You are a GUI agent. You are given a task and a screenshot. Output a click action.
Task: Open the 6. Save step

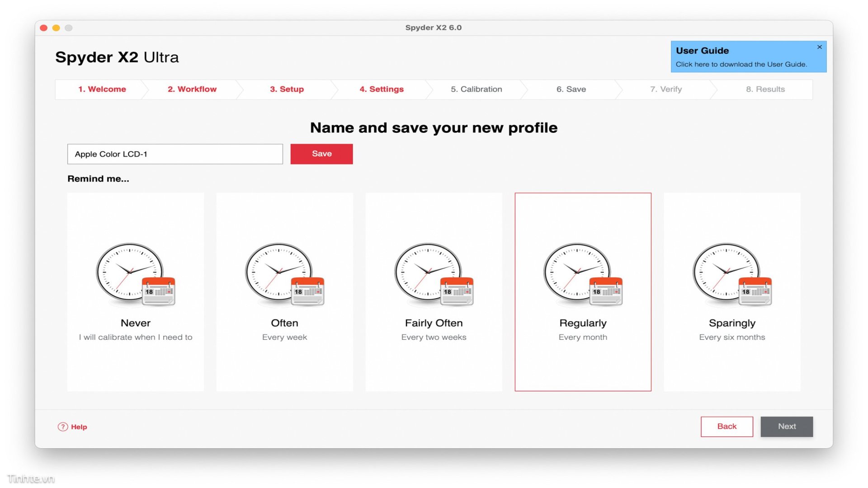click(571, 89)
